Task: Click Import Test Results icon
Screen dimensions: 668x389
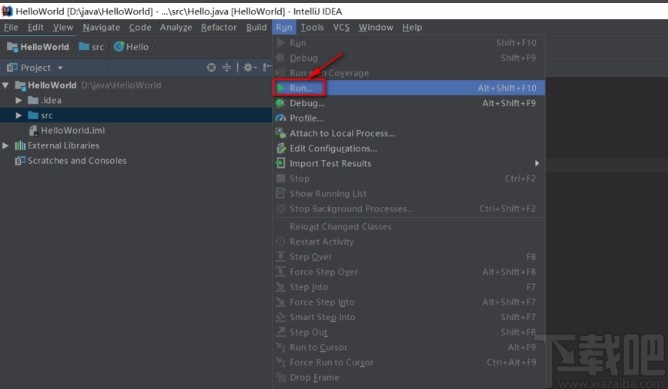Action: [280, 163]
